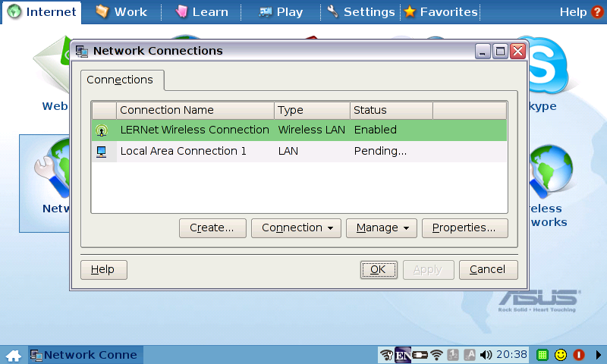
Task: Open the green grid tray icon
Action: (543, 355)
